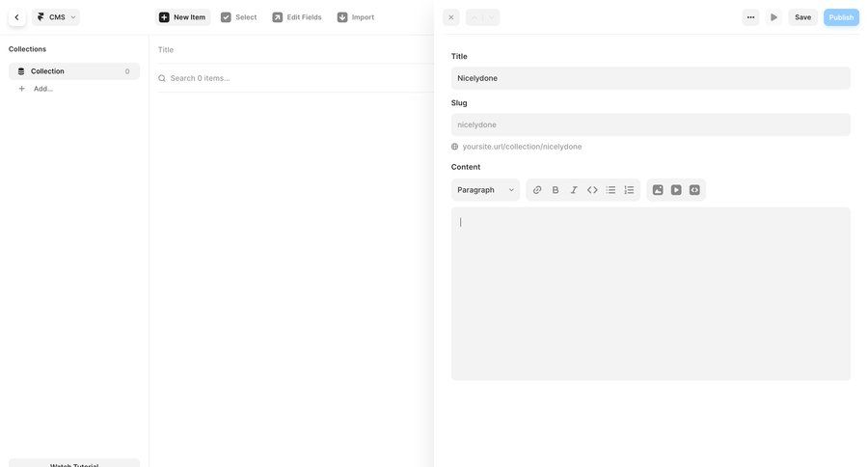Viewport: 868px width, 467px height.
Task: Focus the Title field containing Nicelydone
Action: [650, 78]
